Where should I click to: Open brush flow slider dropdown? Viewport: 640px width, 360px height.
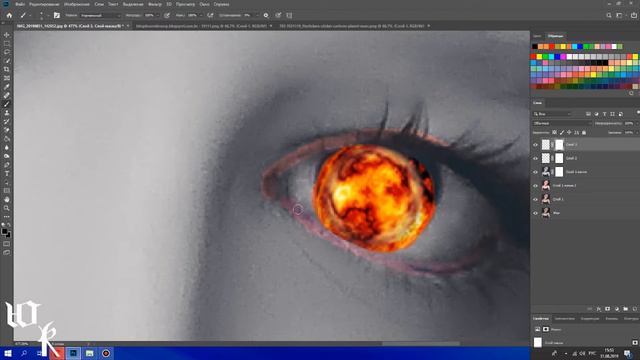click(200, 16)
